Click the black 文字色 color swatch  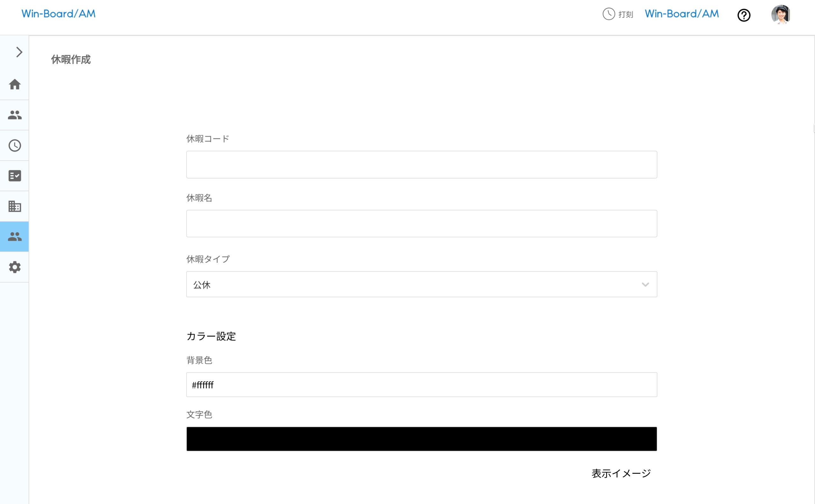(422, 439)
